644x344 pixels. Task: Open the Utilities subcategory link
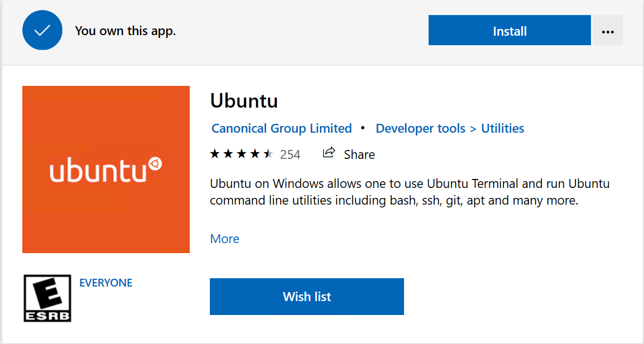click(x=502, y=128)
